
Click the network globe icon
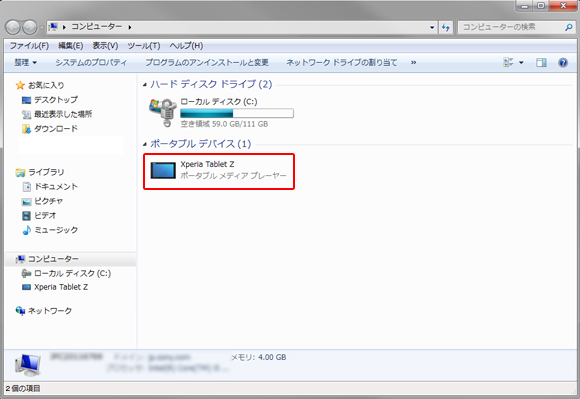[x=20, y=311]
